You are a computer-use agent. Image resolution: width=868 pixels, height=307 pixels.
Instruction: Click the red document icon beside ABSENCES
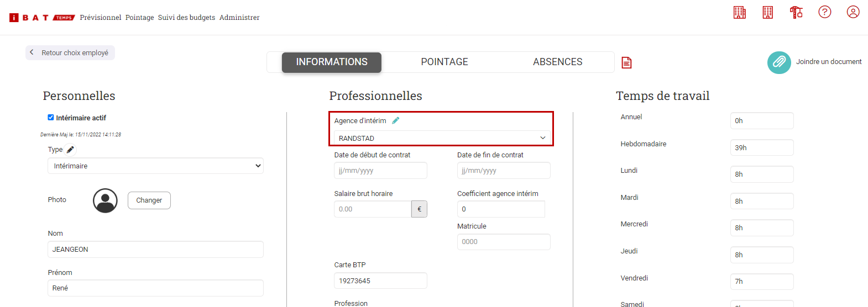click(x=626, y=62)
